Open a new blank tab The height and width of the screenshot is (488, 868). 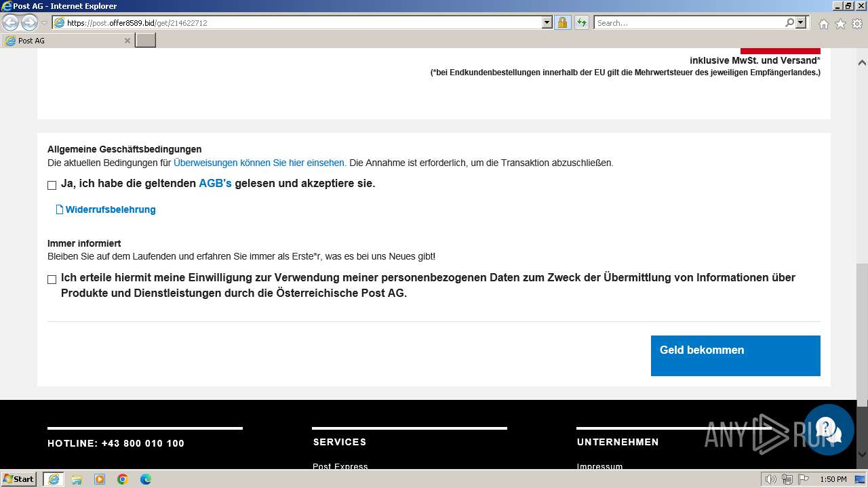pos(146,41)
